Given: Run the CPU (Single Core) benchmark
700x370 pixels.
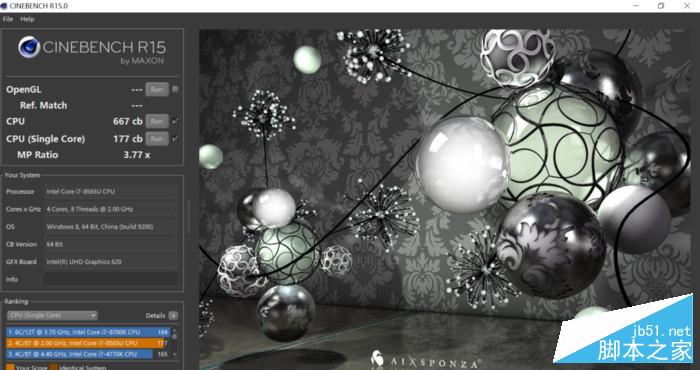Looking at the screenshot, I should [157, 139].
